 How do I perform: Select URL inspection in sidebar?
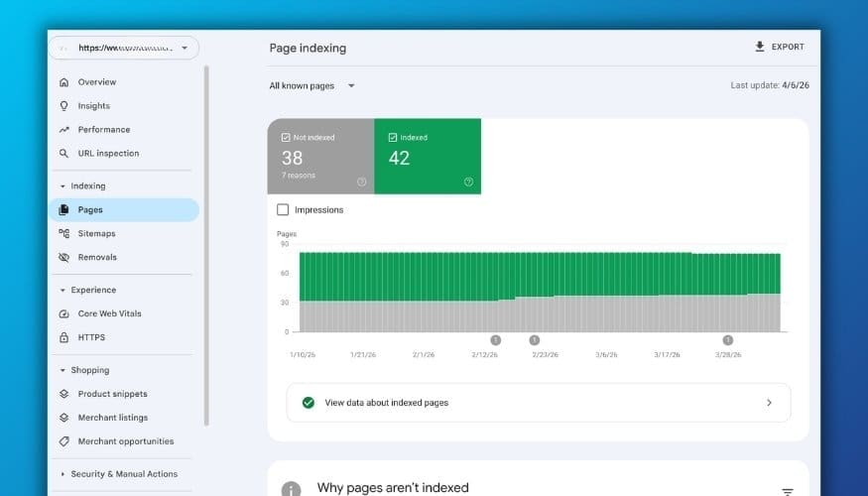pos(108,154)
